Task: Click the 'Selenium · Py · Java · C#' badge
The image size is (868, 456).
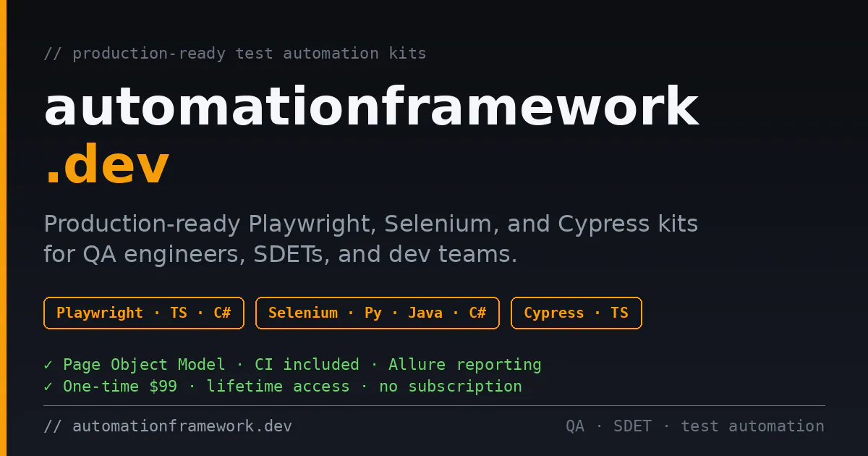Action: pyautogui.click(x=378, y=313)
